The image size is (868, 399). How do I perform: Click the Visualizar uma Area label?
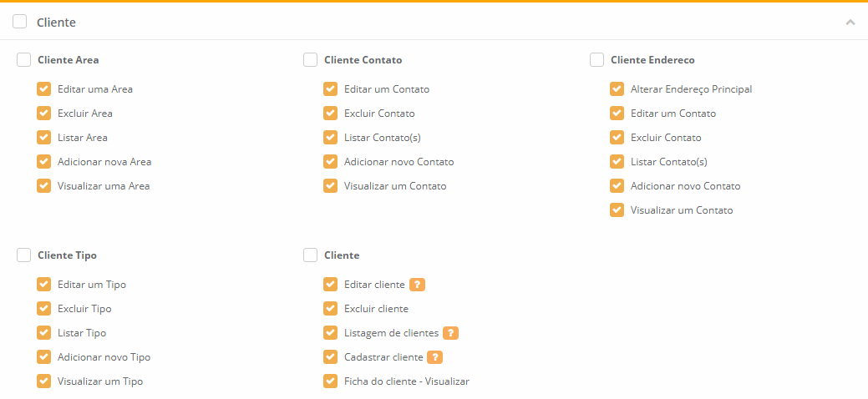[104, 186]
